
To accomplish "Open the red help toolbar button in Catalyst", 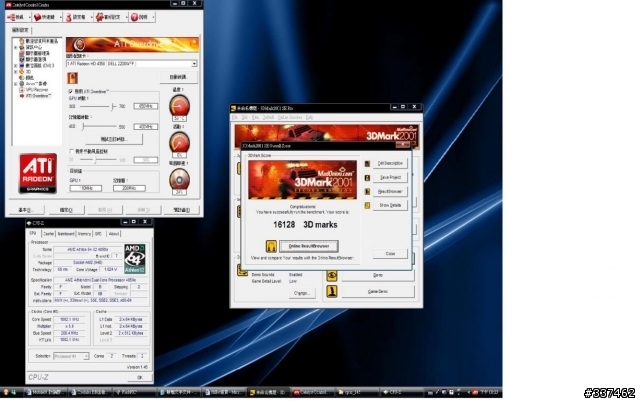I will [139, 17].
